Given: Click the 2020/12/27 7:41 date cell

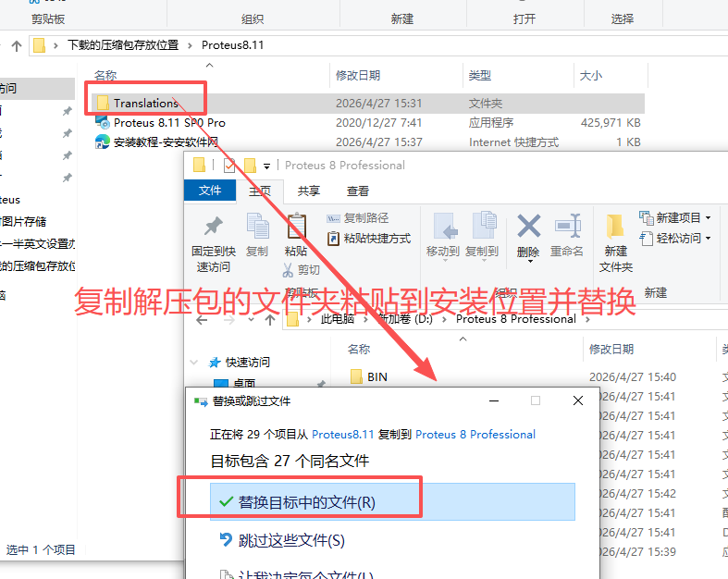Looking at the screenshot, I should coord(378,123).
